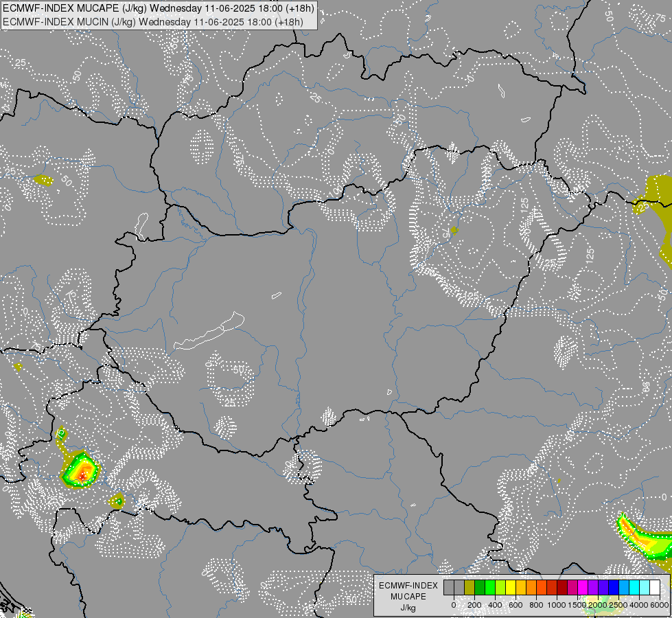The height and width of the screenshot is (618, 672).
Task: Click the dark green legend swatch
Action: [x=480, y=588]
